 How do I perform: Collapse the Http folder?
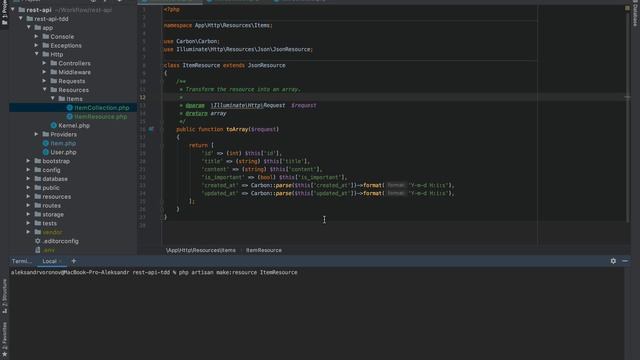tap(37, 54)
